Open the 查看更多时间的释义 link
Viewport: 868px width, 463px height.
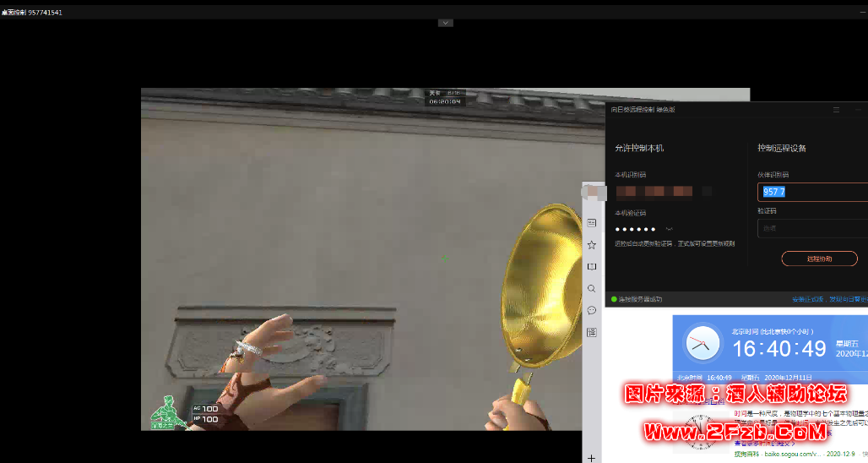point(764,444)
